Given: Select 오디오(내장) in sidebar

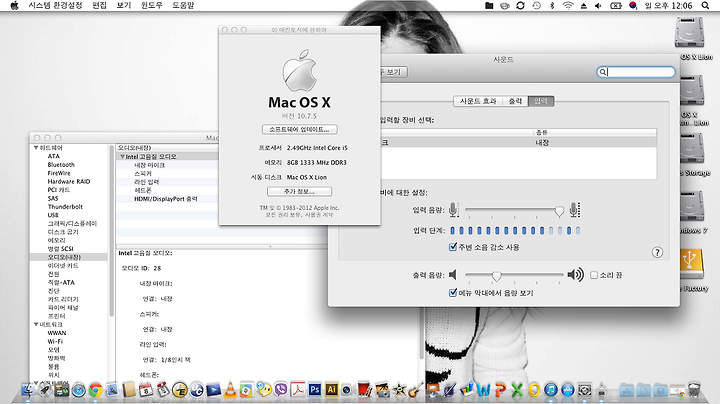Looking at the screenshot, I should point(69,257).
